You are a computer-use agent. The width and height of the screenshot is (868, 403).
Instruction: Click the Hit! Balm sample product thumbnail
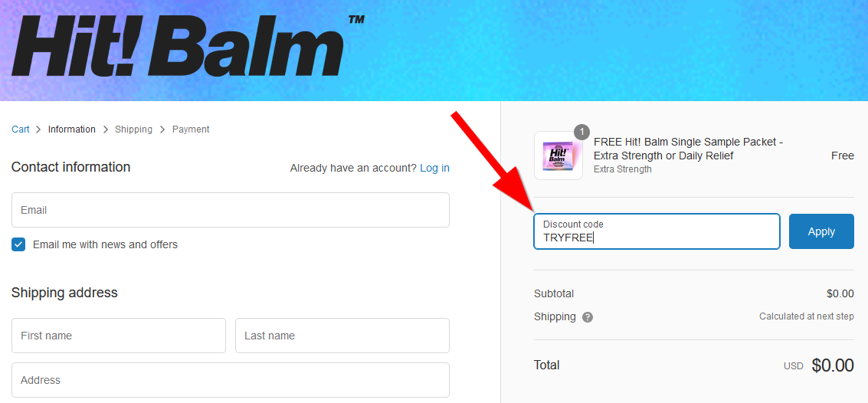pyautogui.click(x=558, y=156)
